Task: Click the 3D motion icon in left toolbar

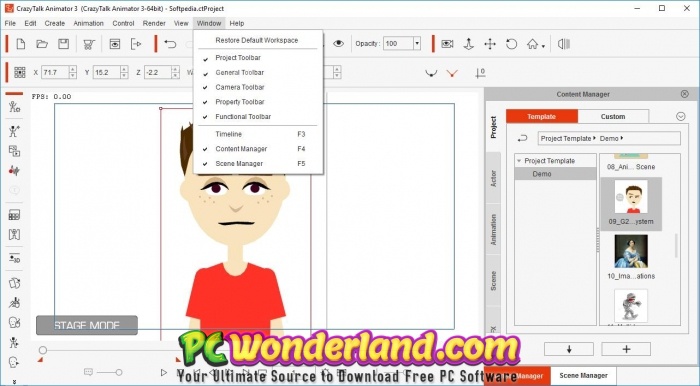Action: (x=14, y=258)
